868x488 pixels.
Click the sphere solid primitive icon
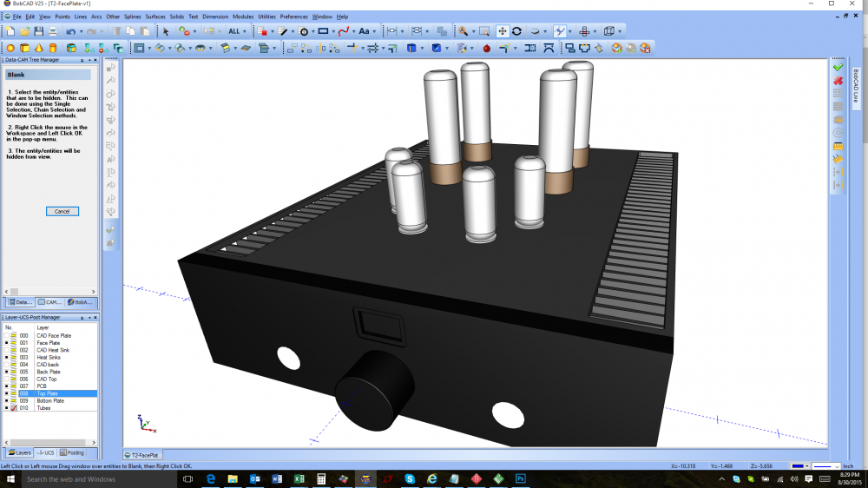[x=10, y=48]
